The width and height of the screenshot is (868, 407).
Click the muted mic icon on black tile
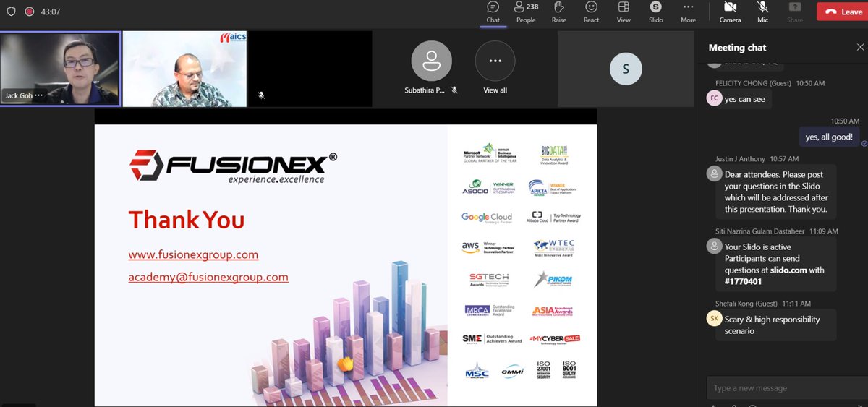point(261,95)
